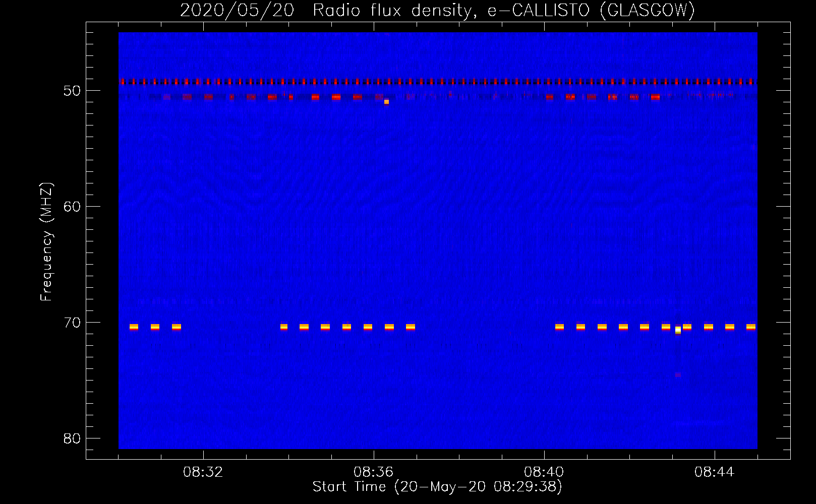Click the 60 frequency tick label
Screen dimensions: 816x504
(x=72, y=207)
